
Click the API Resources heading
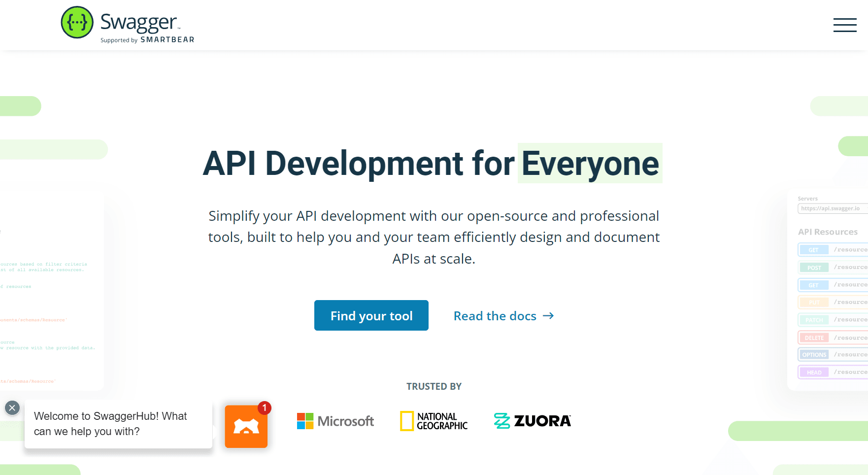tap(828, 232)
